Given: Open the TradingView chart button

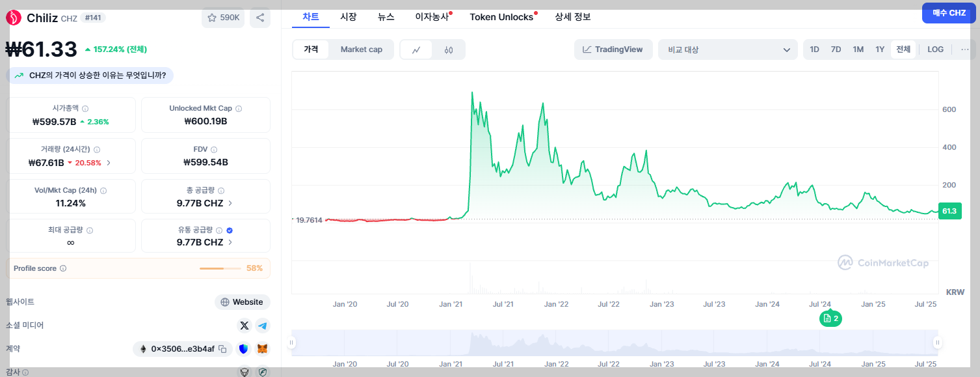Looking at the screenshot, I should 613,49.
